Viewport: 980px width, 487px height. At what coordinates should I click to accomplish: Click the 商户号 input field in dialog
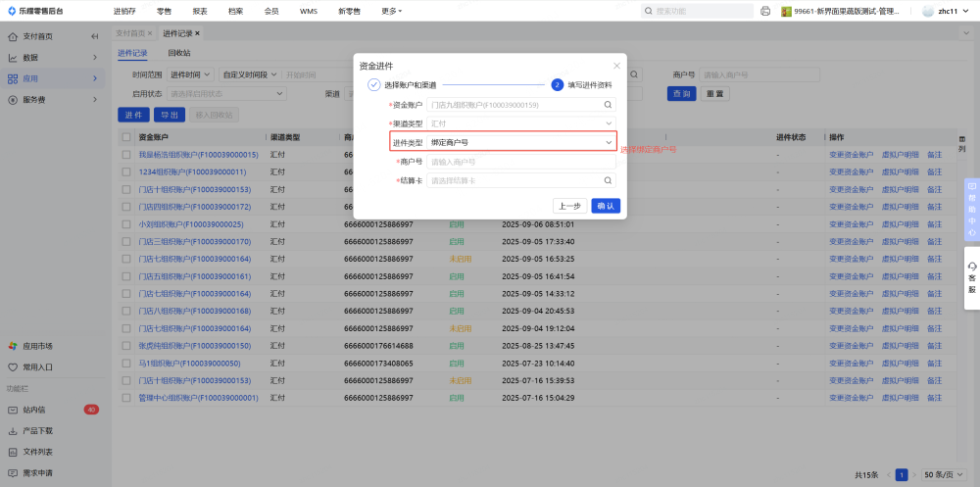520,162
